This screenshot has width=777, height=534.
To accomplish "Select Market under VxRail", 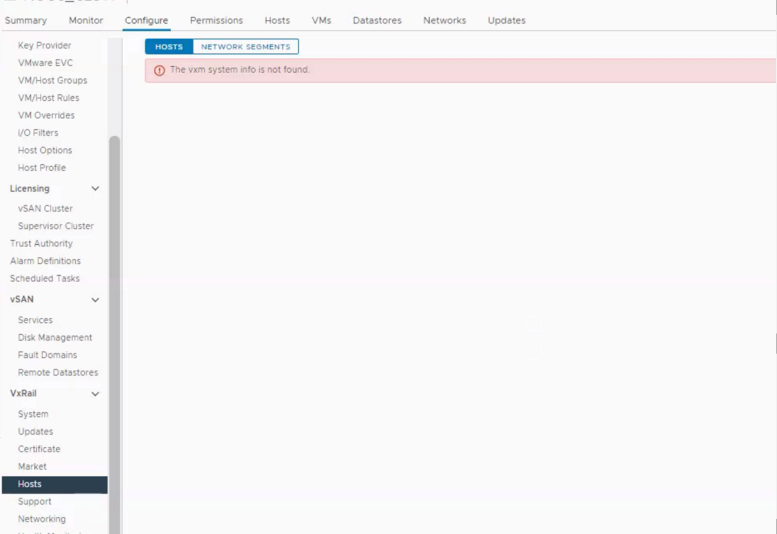I will 32,467.
